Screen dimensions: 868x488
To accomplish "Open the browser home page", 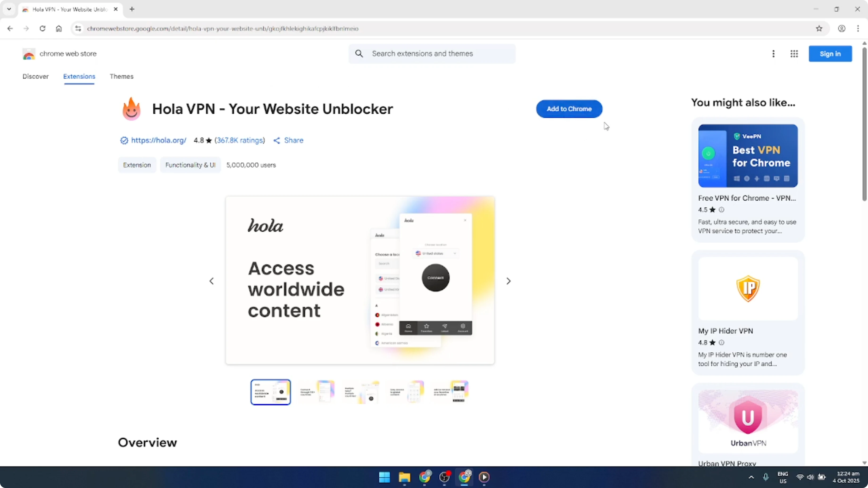I will (59, 29).
